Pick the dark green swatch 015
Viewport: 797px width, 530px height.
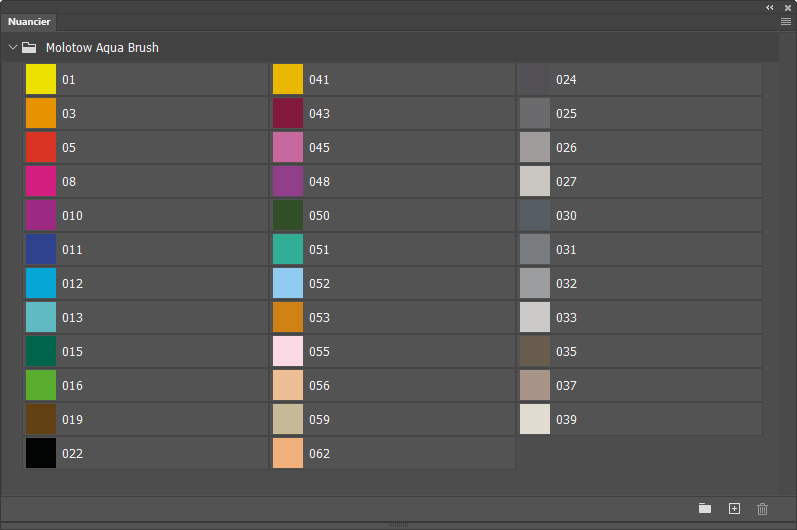tap(41, 352)
